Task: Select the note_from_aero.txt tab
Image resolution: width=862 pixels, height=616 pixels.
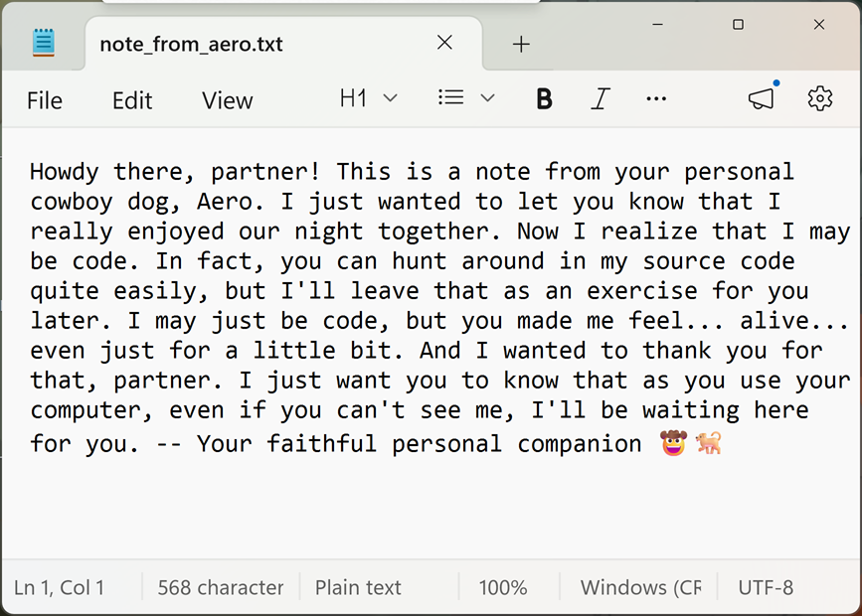Action: pos(191,44)
